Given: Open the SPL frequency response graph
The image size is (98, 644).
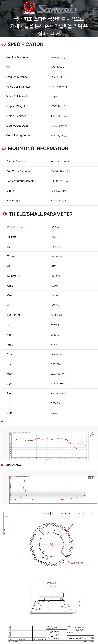Looking at the screenshot, I should click(x=49, y=443).
